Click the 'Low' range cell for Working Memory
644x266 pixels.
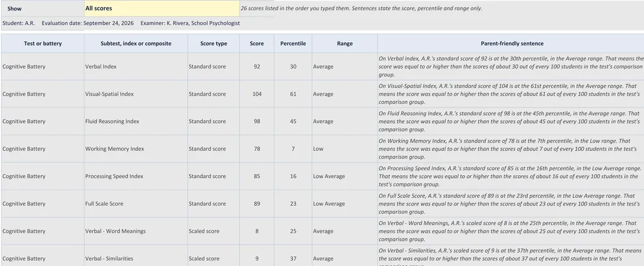click(345, 149)
